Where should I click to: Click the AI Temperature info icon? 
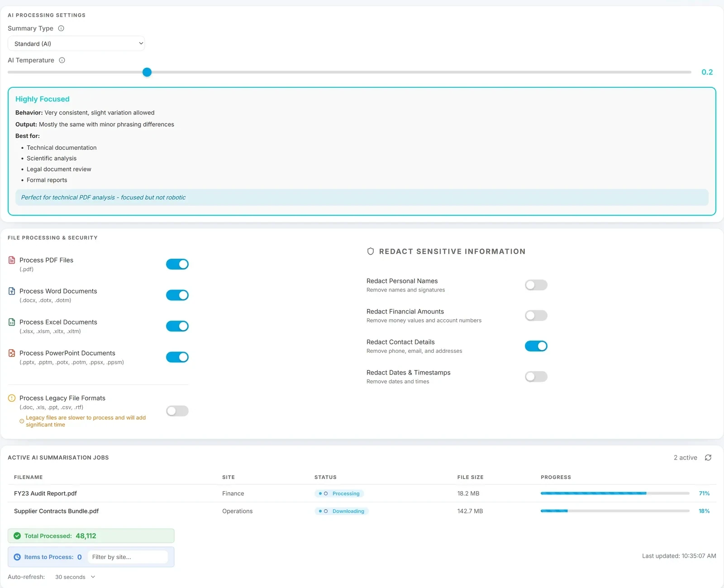(62, 60)
